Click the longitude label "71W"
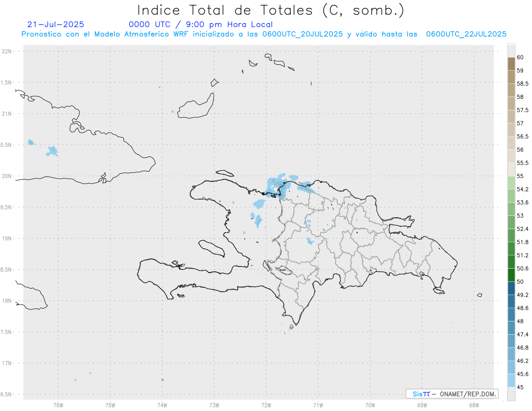 point(318,405)
